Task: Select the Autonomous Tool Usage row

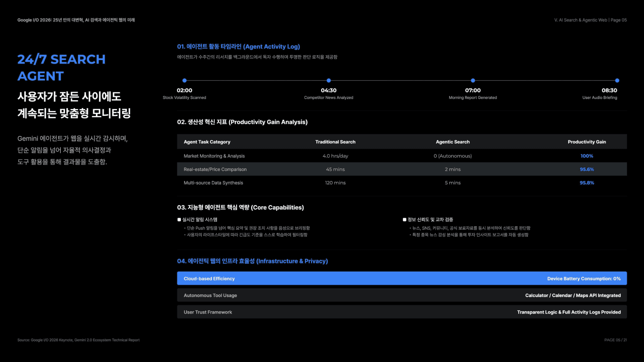Action: [x=402, y=295]
